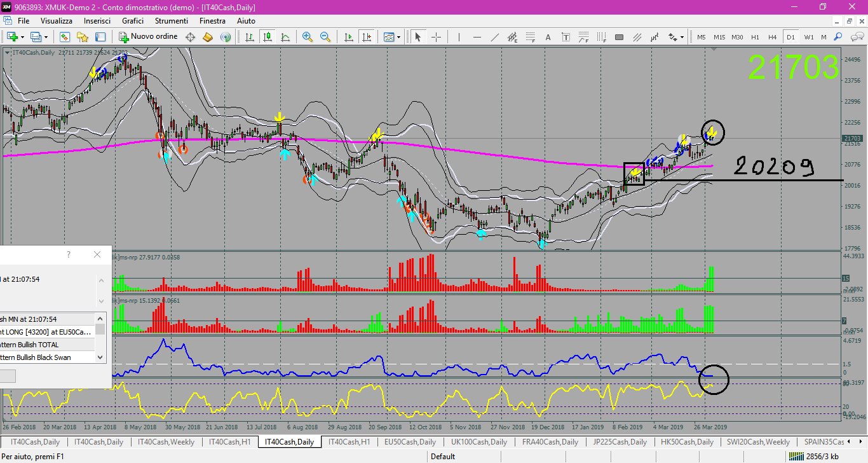
Task: Toggle chart shift button
Action: (366, 37)
